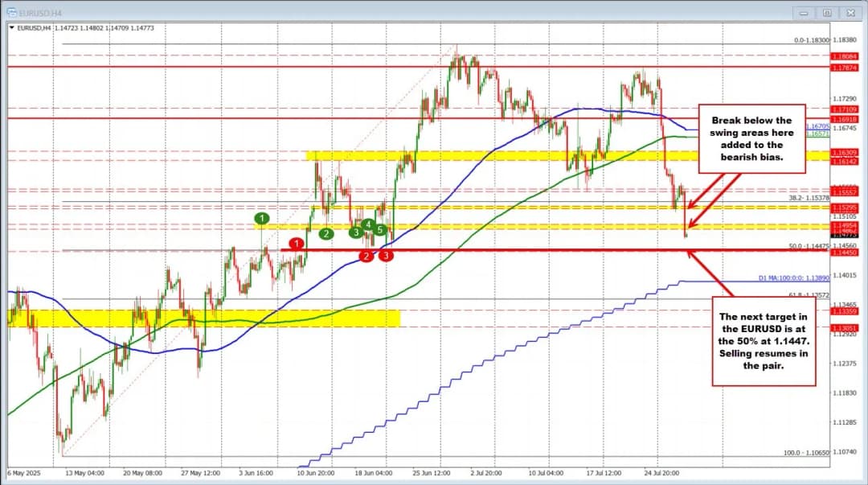Select the 50.0 Fibonacci level label

(x=806, y=246)
